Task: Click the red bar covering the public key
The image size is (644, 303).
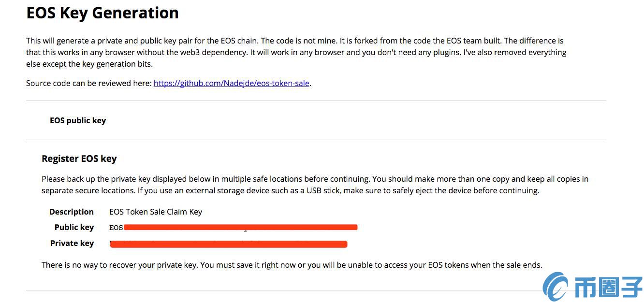Action: click(240, 227)
